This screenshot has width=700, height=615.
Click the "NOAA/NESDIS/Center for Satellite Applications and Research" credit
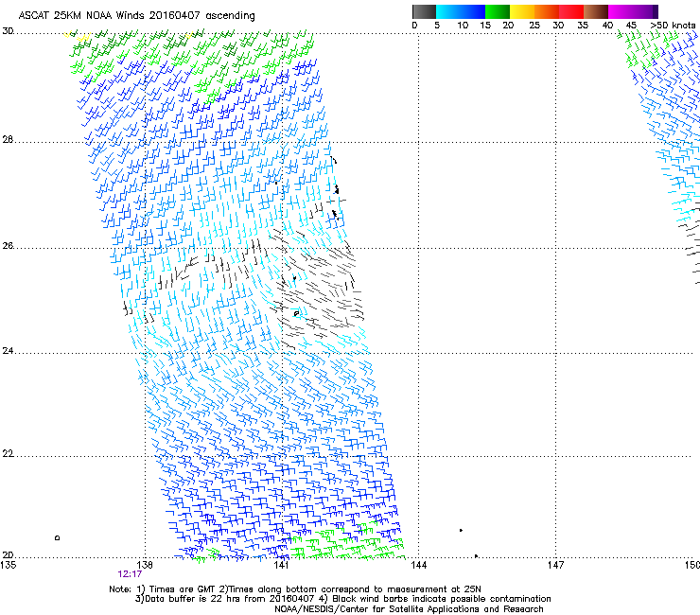pos(409,609)
